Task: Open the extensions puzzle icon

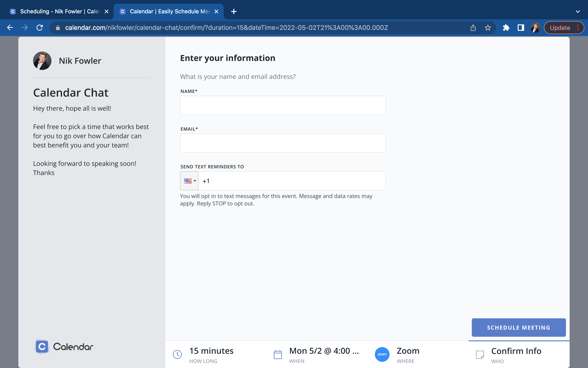Action: 506,28
